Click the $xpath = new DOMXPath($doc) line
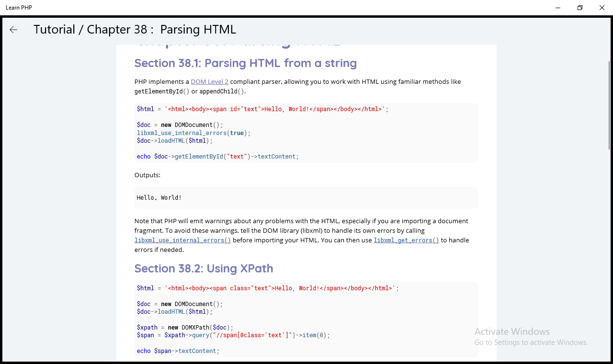613x364 pixels. (x=185, y=328)
